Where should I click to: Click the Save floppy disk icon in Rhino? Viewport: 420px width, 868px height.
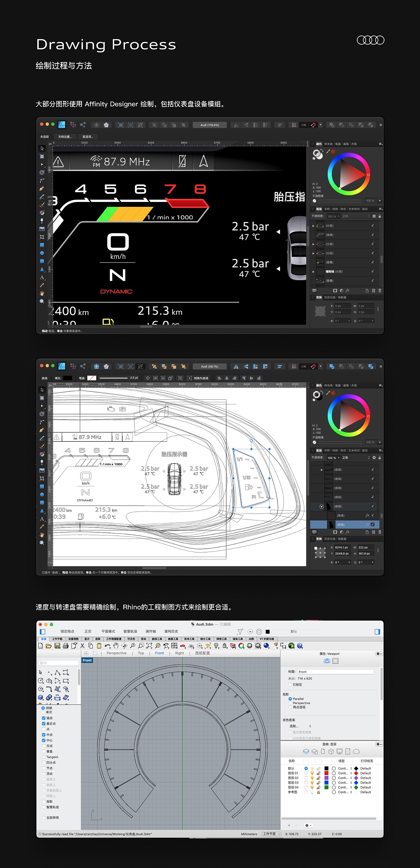pos(57,646)
